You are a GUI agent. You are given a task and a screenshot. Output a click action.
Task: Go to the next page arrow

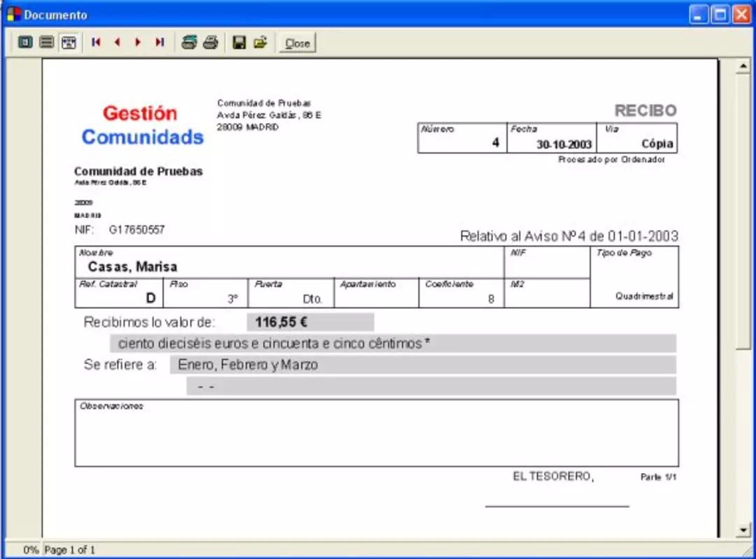point(138,43)
